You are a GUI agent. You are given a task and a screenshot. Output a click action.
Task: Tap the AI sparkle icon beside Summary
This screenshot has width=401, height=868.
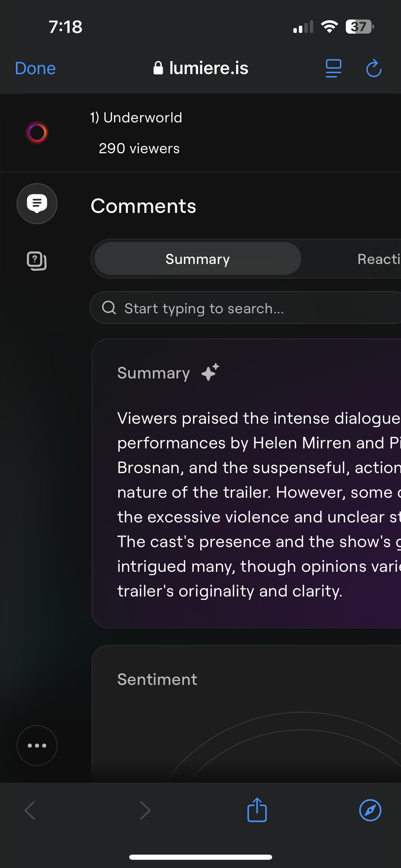coord(210,372)
